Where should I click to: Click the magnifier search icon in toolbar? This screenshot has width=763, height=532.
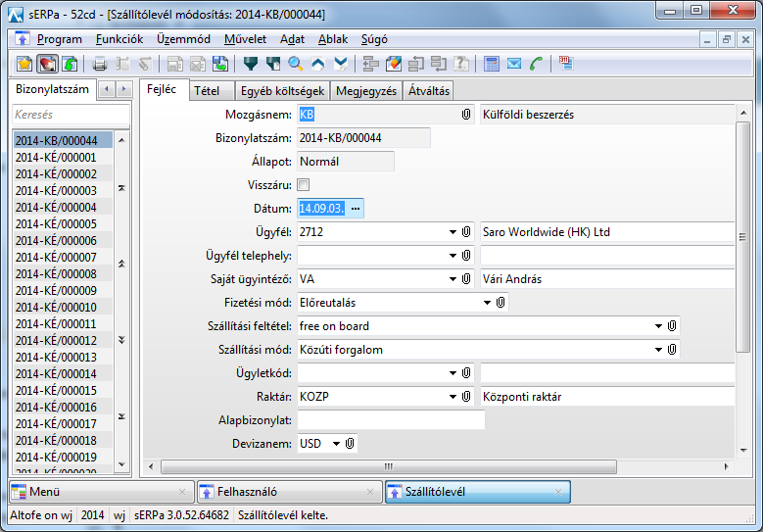point(295,64)
